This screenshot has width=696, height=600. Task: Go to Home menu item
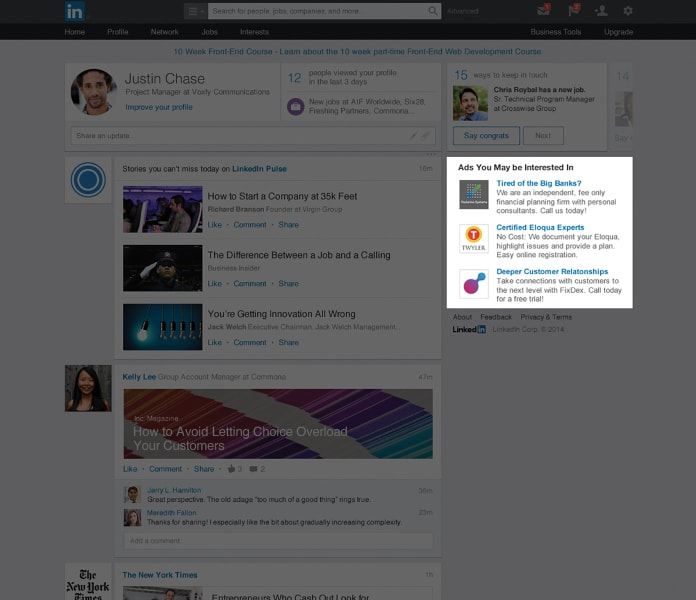[x=75, y=32]
